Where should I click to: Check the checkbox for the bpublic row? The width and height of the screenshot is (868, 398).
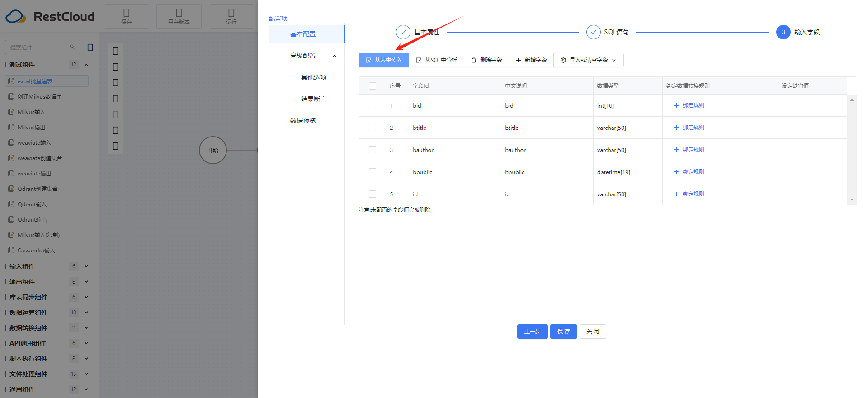point(373,172)
